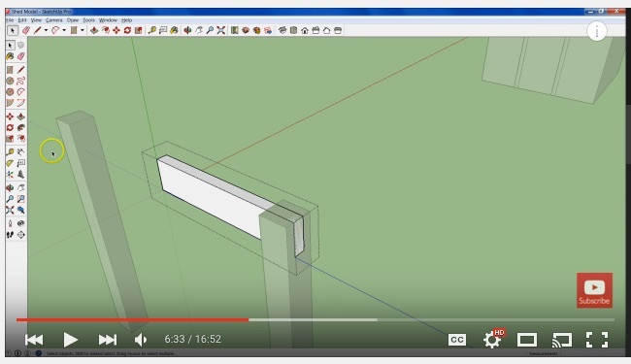
Task: Toggle theater mode on video player
Action: tap(527, 340)
